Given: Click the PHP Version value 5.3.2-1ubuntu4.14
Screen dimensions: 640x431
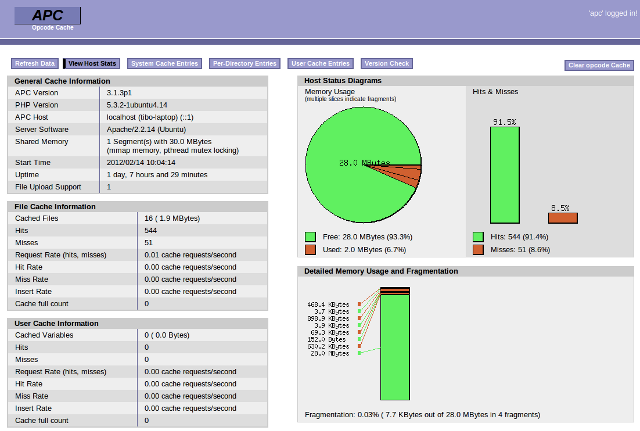Looking at the screenshot, I should tap(137, 105).
